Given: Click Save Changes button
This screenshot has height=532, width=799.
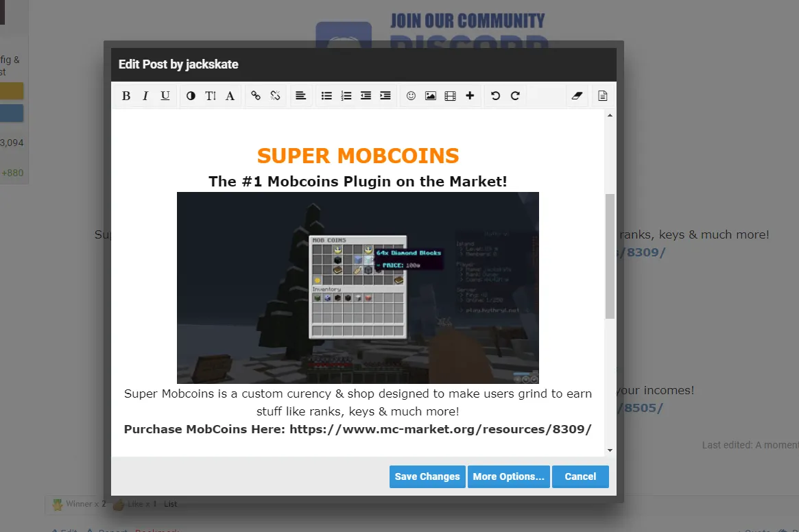Looking at the screenshot, I should tap(427, 476).
